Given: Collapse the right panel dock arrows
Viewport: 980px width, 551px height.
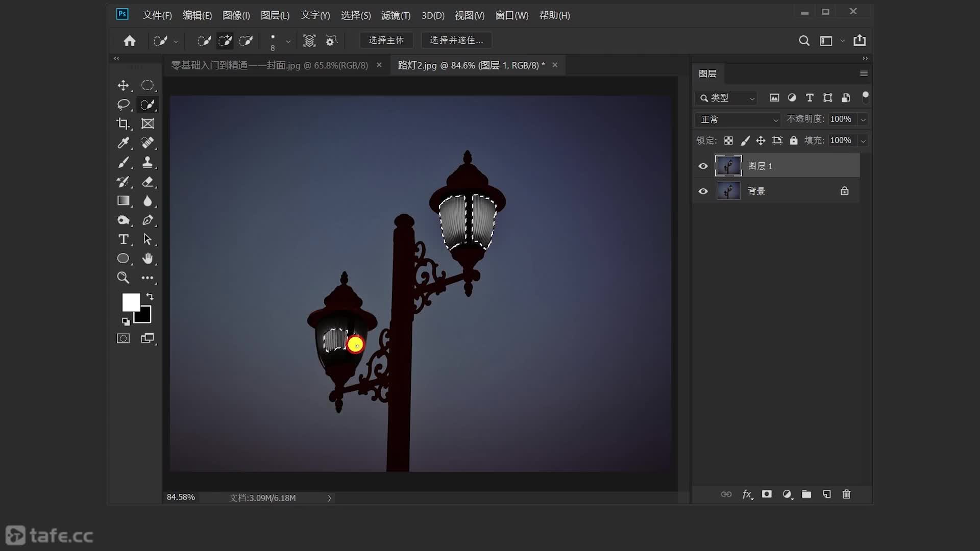Looking at the screenshot, I should [x=865, y=58].
